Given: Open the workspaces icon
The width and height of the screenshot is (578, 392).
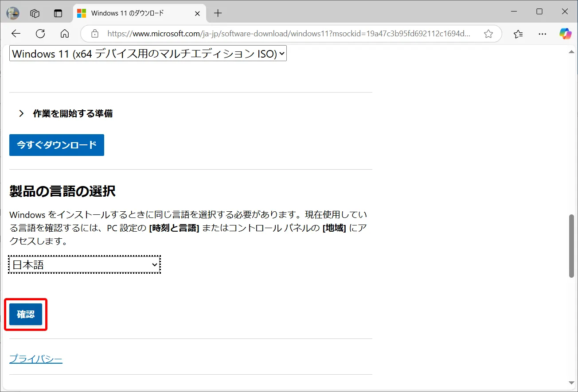Looking at the screenshot, I should 35,13.
